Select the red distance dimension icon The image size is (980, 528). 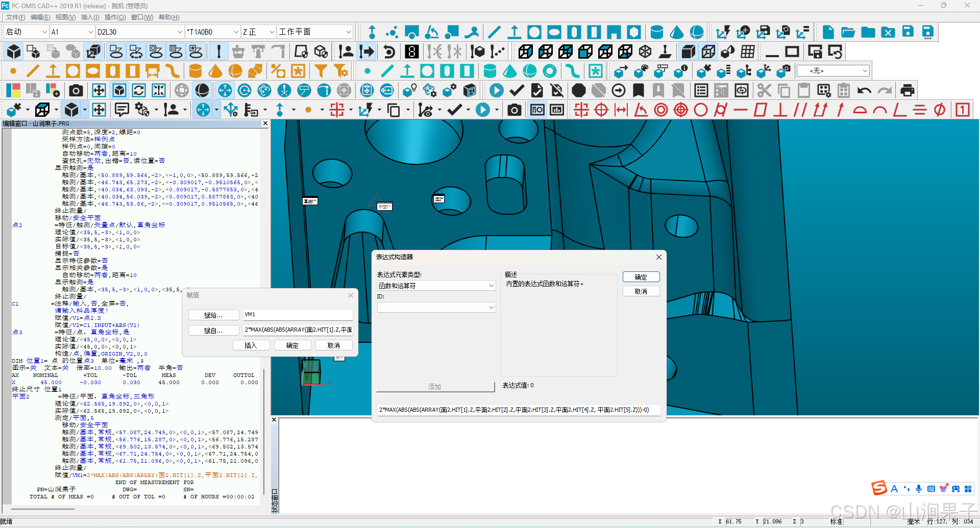tap(621, 110)
